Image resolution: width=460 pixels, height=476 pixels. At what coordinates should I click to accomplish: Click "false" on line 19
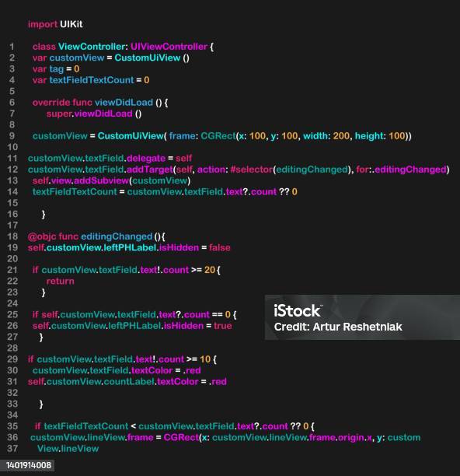(x=220, y=247)
